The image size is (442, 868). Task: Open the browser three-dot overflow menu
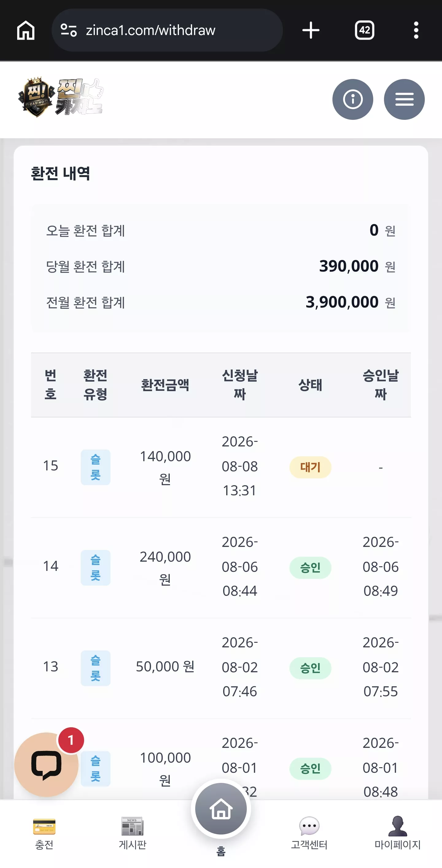coord(416,30)
